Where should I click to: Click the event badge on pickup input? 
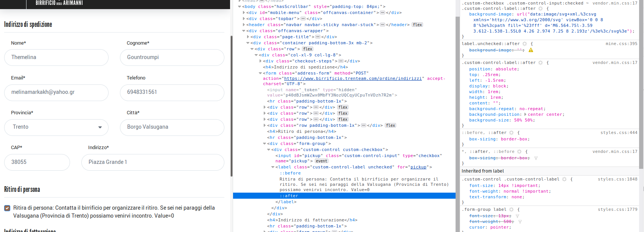pyautogui.click(x=322, y=161)
